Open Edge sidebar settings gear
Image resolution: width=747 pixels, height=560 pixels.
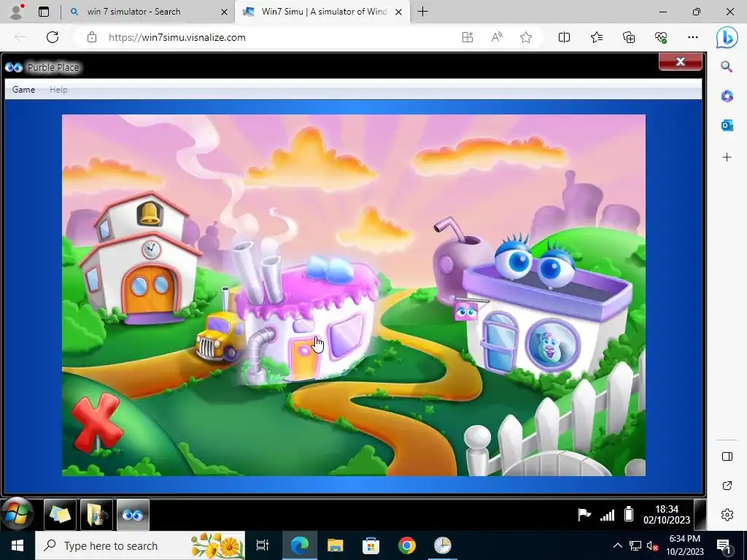pyautogui.click(x=727, y=515)
